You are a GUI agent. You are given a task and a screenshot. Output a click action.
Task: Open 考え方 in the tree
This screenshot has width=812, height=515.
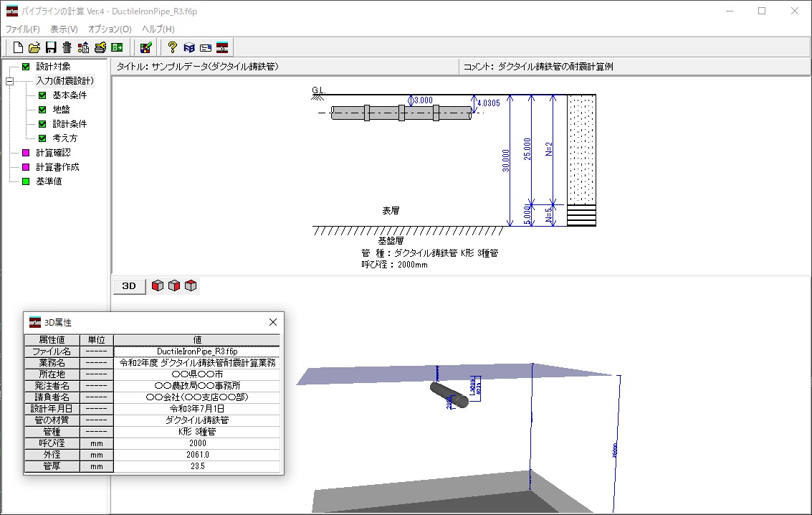tap(65, 138)
